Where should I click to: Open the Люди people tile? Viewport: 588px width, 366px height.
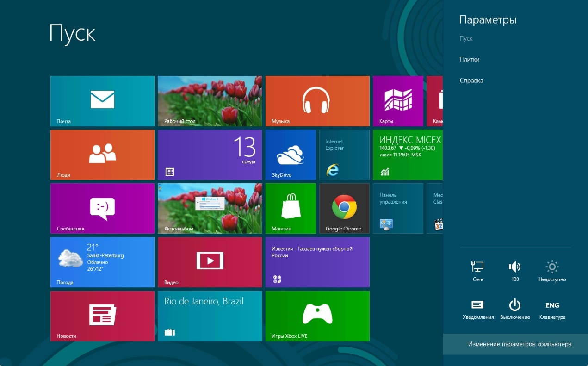coord(102,155)
